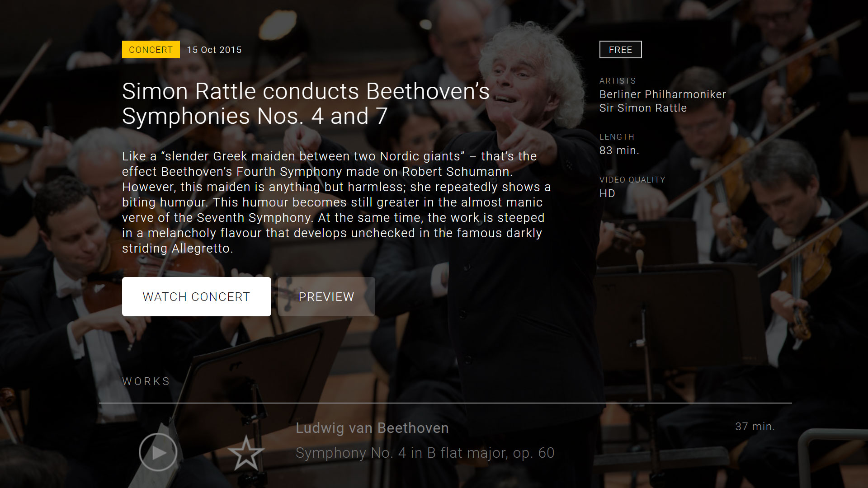Click the yellow CONCERT badge
The image size is (868, 488).
(151, 50)
